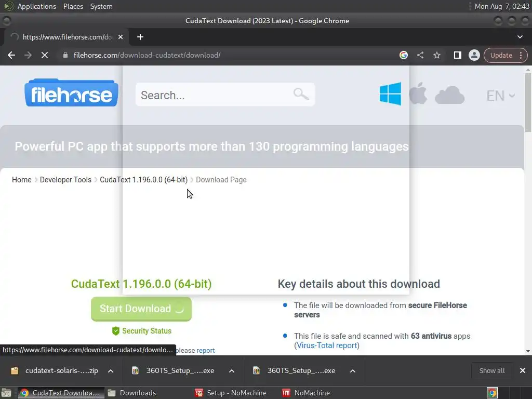Switch to Setup - NoMachine taskbar item
The width and height of the screenshot is (532, 399).
coord(231,393)
